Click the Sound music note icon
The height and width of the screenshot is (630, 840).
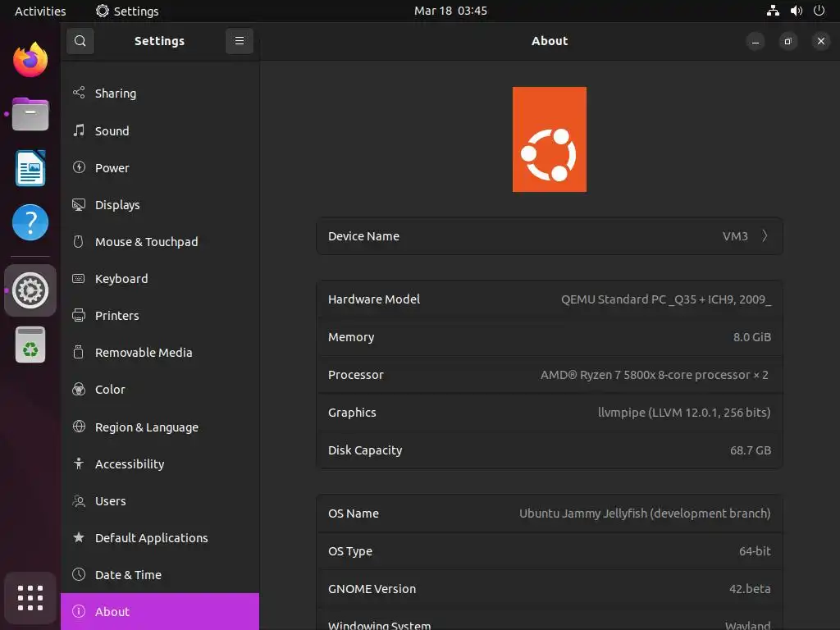pyautogui.click(x=79, y=130)
